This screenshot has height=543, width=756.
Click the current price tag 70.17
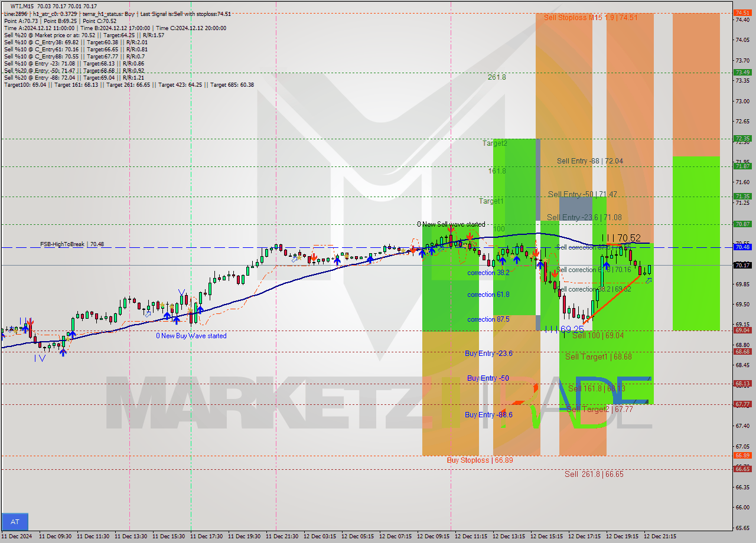742,265
